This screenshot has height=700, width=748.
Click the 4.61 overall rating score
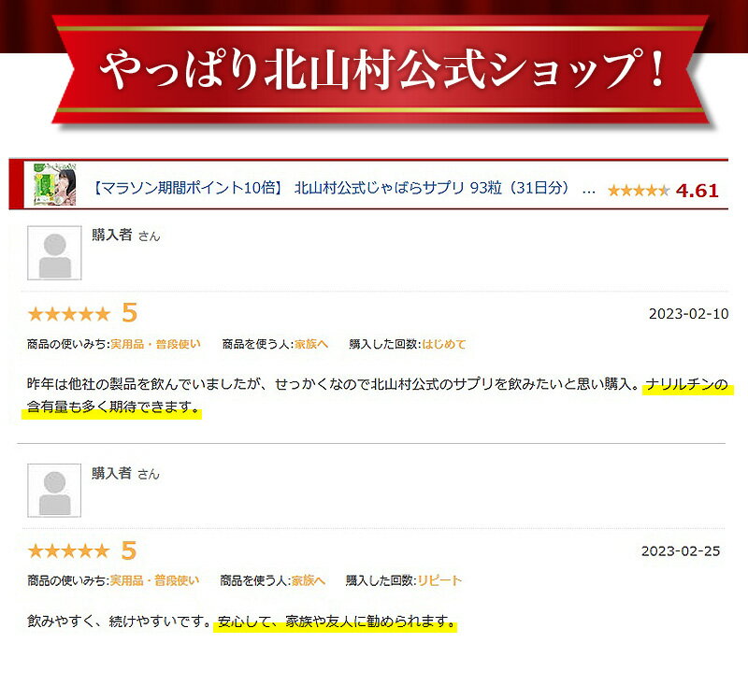point(697,191)
